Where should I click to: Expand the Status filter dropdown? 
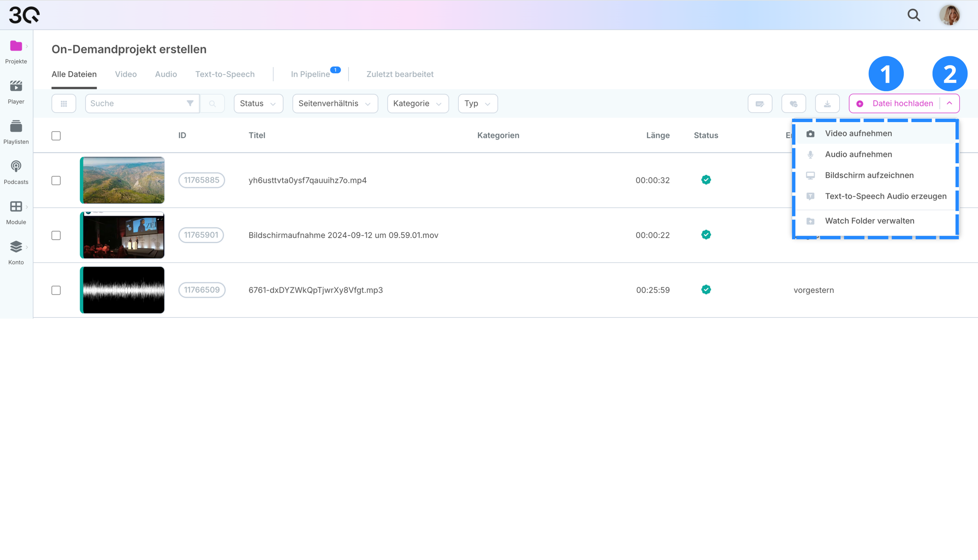(258, 104)
